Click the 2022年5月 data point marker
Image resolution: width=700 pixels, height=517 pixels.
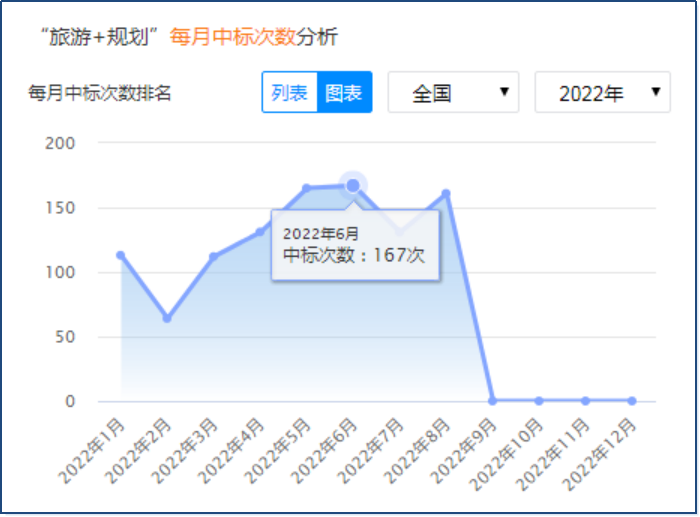306,188
